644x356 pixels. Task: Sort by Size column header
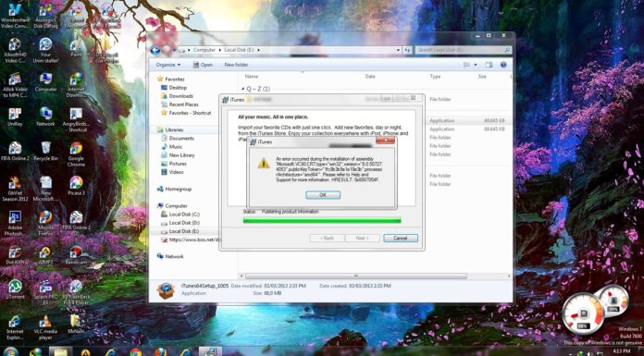coord(482,77)
